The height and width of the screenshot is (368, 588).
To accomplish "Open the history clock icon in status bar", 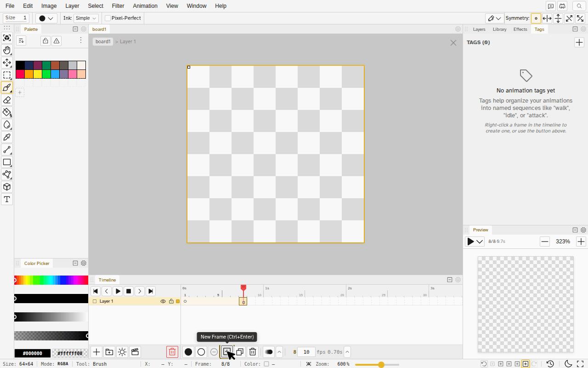I will coord(550,364).
